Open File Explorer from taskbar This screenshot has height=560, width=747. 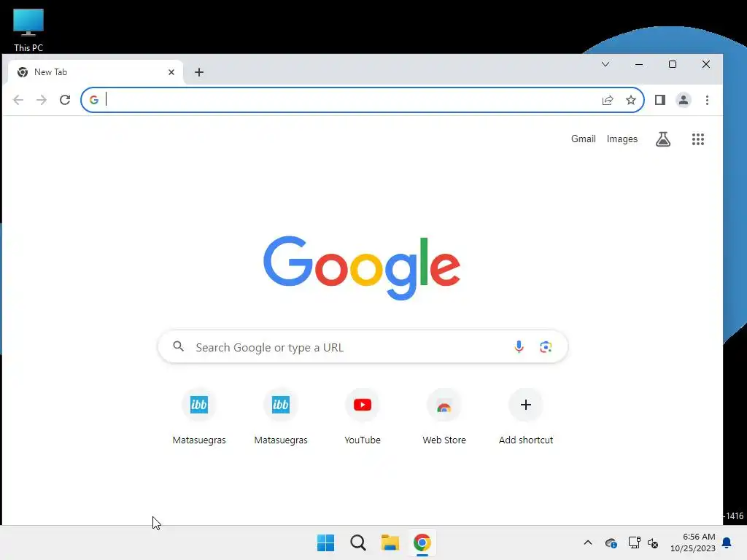(390, 542)
